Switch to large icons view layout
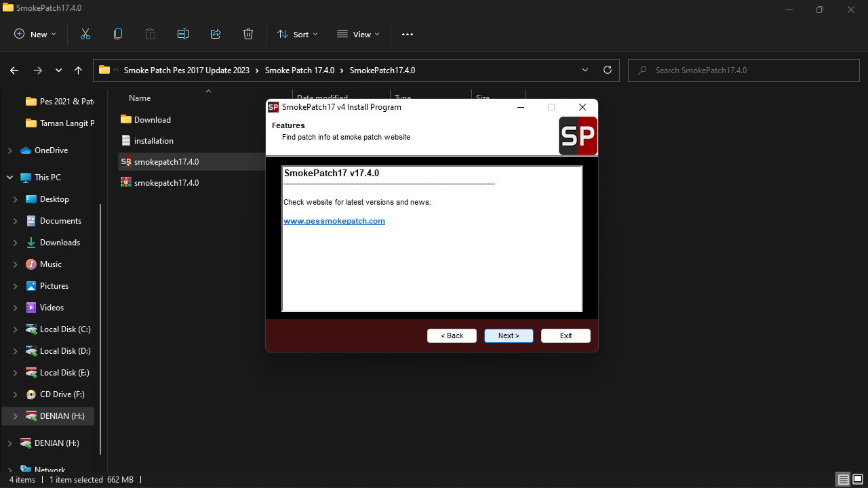 [x=858, y=480]
